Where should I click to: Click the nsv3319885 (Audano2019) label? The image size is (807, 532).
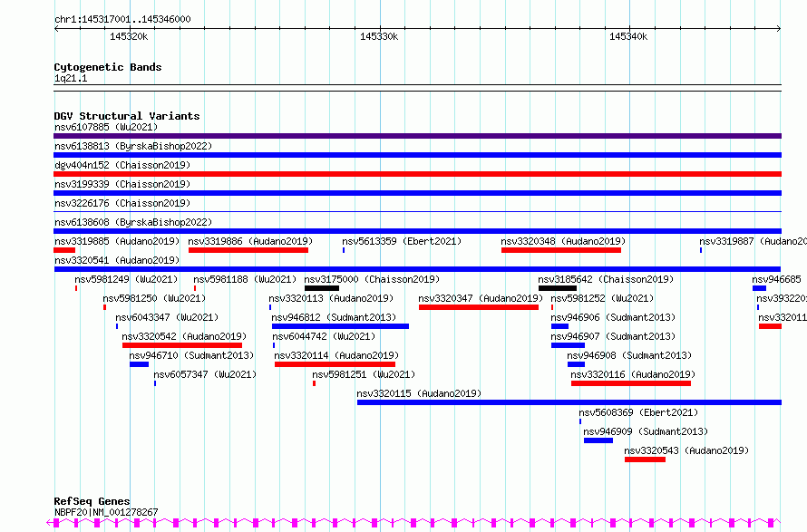point(117,241)
